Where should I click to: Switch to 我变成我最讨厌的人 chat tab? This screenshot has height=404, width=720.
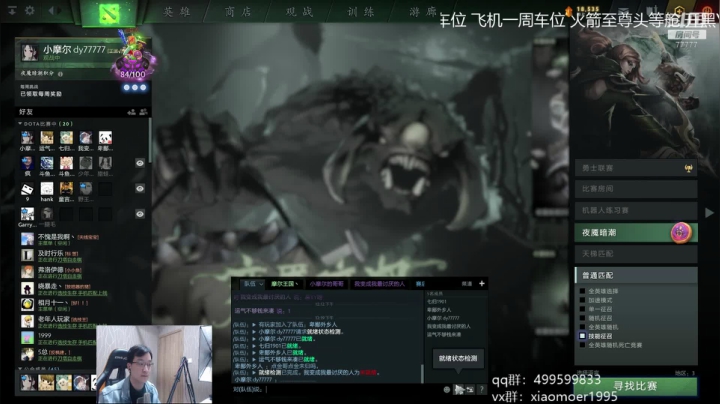[x=379, y=284]
